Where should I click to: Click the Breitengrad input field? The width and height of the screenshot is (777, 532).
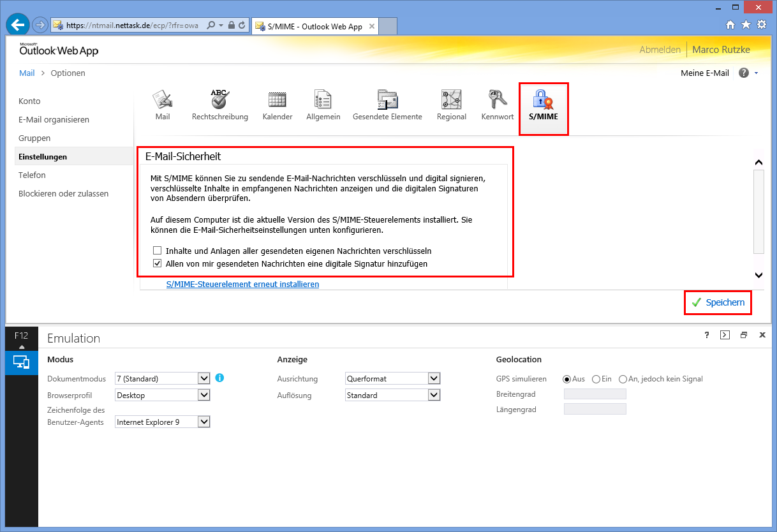point(595,394)
